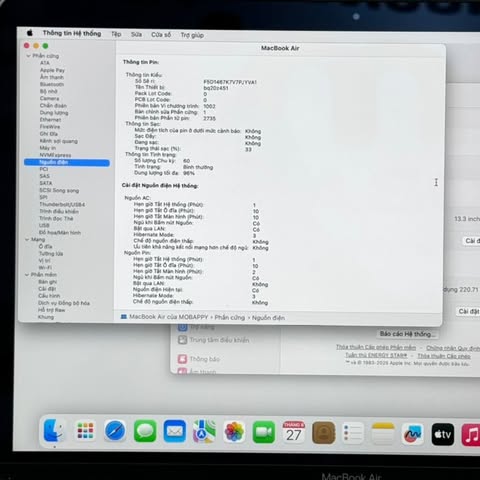480x480 pixels.
Task: Select PCI in the sidebar
Action: (x=44, y=169)
